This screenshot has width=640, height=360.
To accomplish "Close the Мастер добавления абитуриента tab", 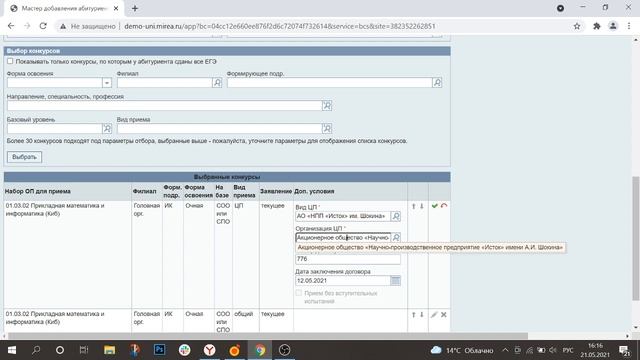I will (116, 8).
